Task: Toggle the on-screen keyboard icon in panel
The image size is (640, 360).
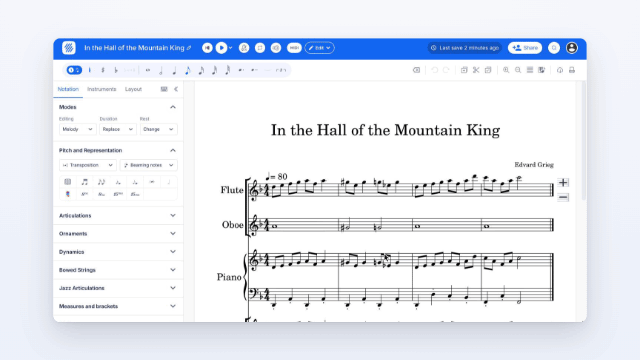Action: click(164, 89)
